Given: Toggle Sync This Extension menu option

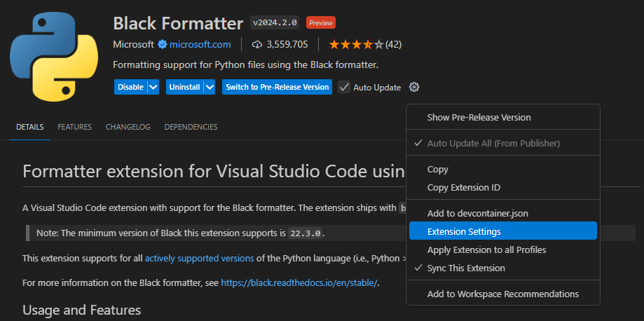Looking at the screenshot, I should coord(502,268).
